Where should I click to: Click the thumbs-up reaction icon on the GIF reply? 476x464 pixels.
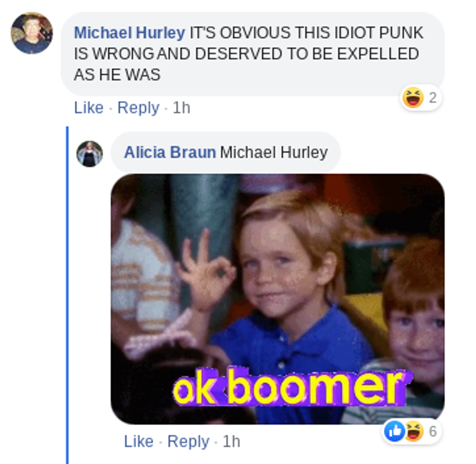[394, 431]
